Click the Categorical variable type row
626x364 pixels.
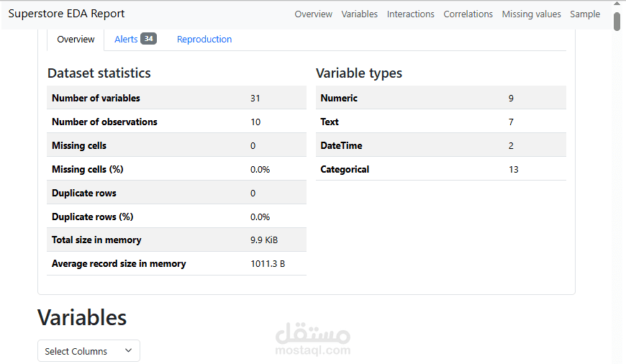[440, 169]
